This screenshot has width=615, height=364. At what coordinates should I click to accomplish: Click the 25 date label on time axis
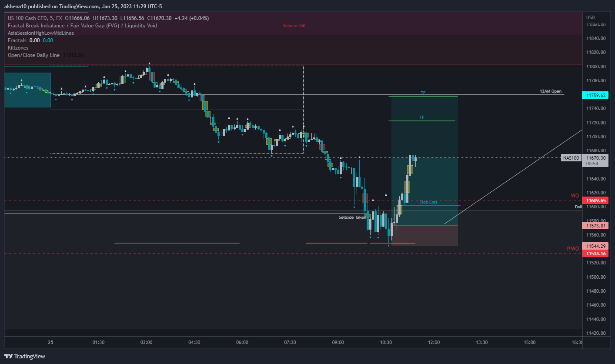click(50, 342)
